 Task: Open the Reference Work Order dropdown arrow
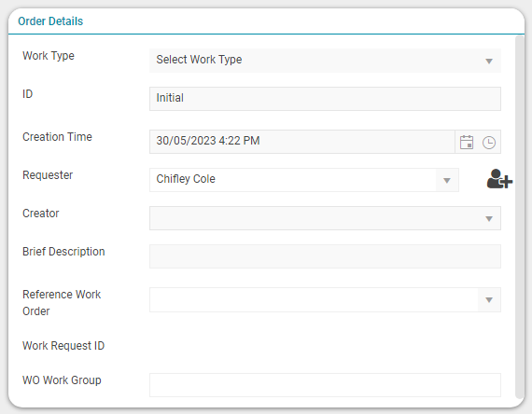coord(489,300)
